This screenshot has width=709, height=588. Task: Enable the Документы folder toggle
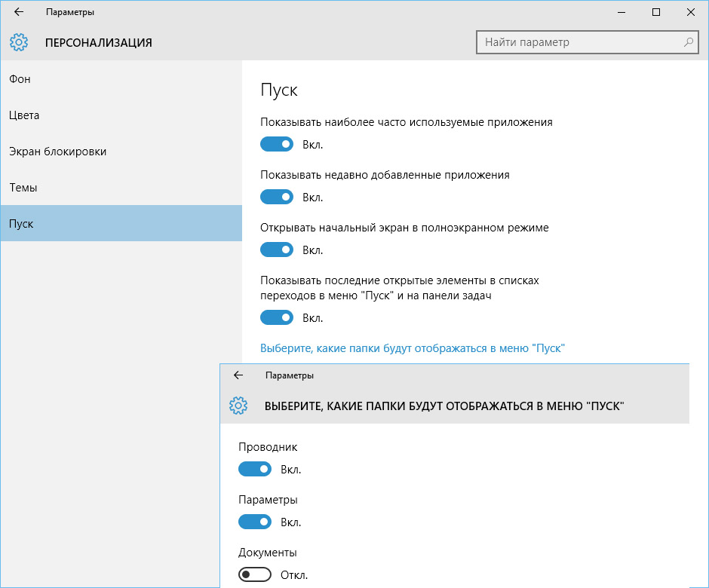tap(255, 574)
